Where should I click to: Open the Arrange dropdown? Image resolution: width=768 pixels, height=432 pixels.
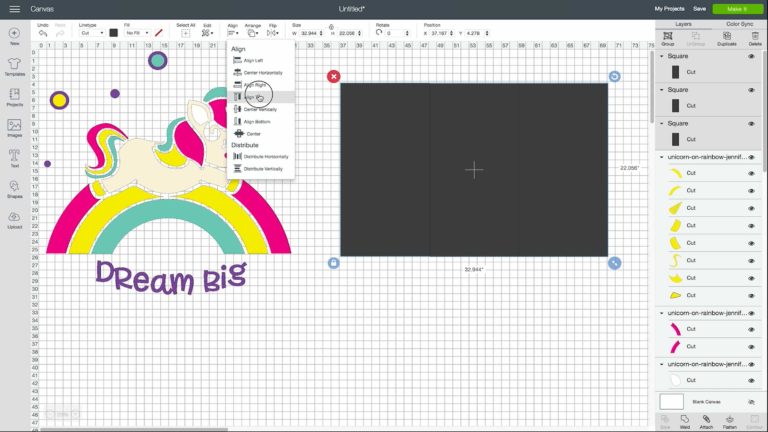click(x=253, y=33)
